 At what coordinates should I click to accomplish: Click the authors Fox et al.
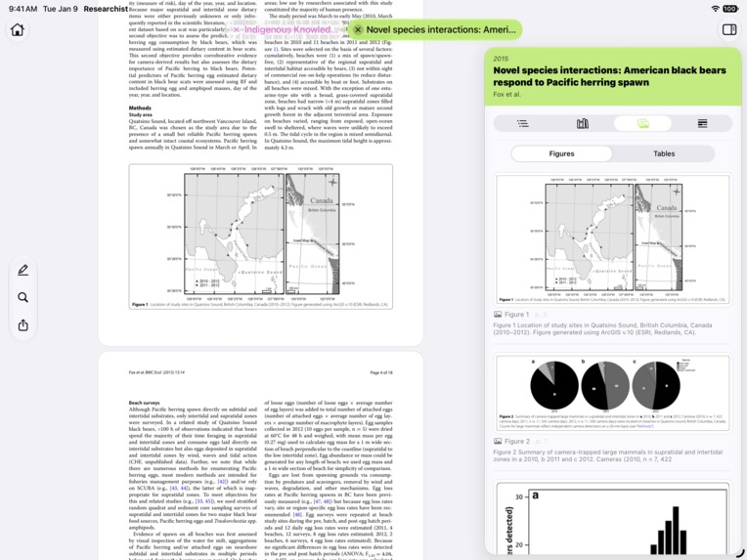click(x=506, y=94)
